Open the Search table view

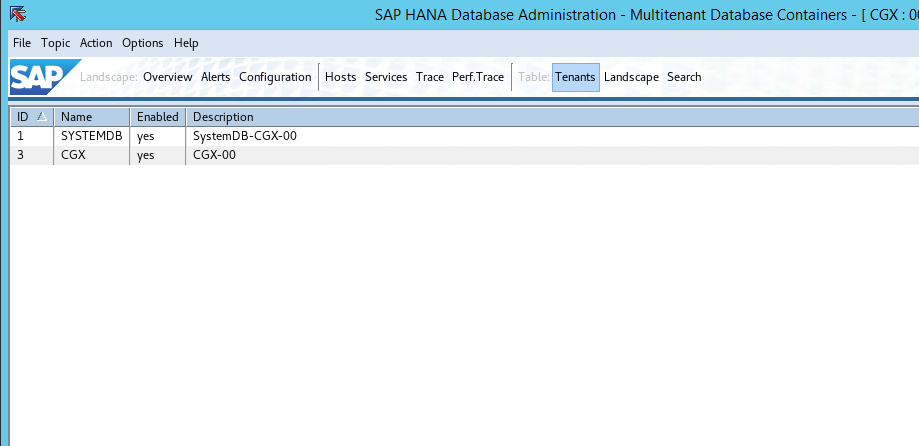point(684,77)
